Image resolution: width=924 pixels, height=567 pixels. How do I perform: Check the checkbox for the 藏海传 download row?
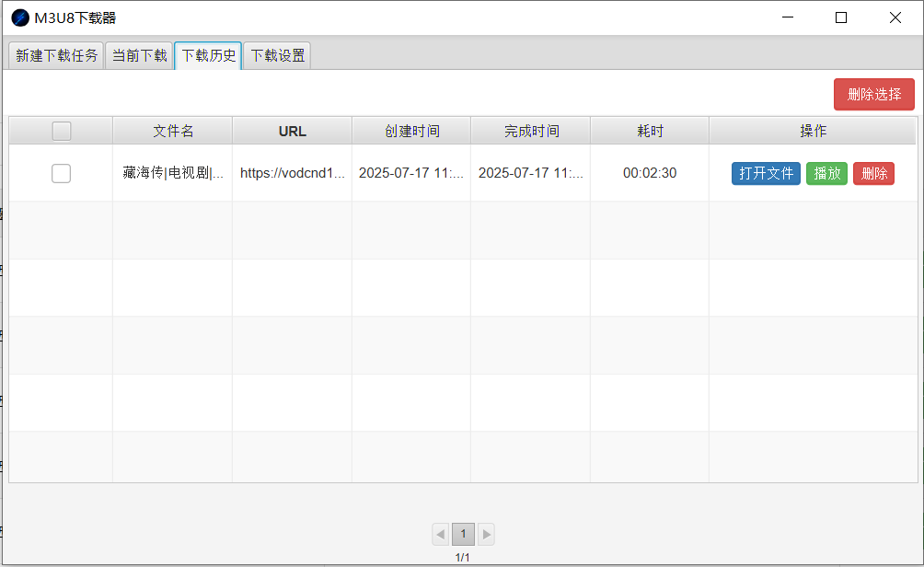tap(61, 173)
